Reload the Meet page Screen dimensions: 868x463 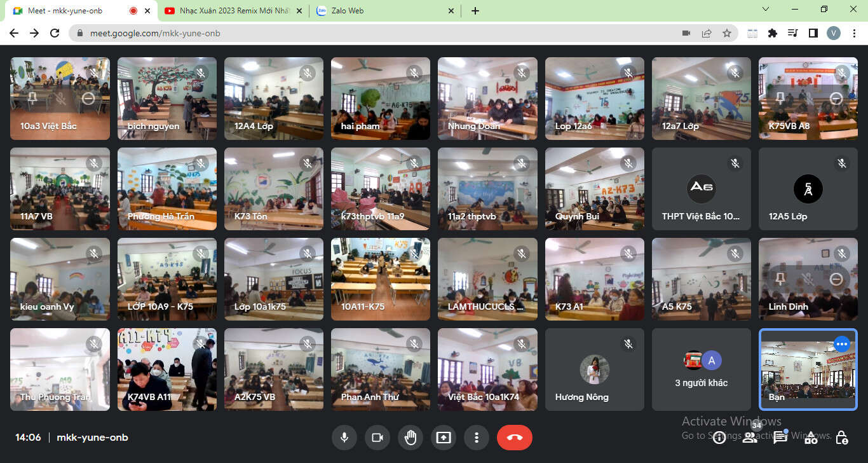coord(55,33)
